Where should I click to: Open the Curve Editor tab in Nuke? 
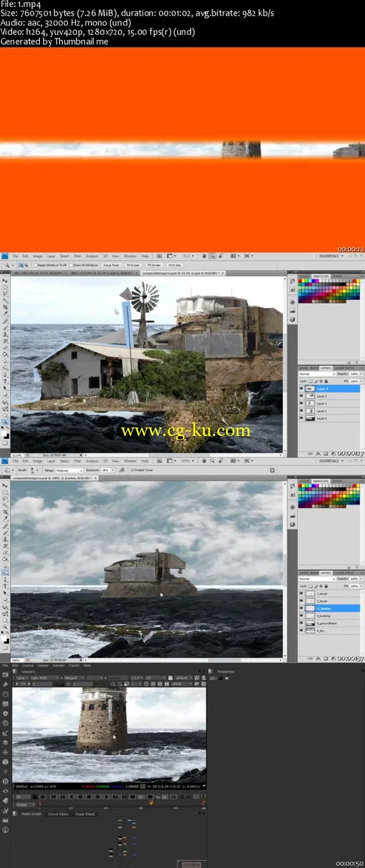pyautogui.click(x=58, y=813)
